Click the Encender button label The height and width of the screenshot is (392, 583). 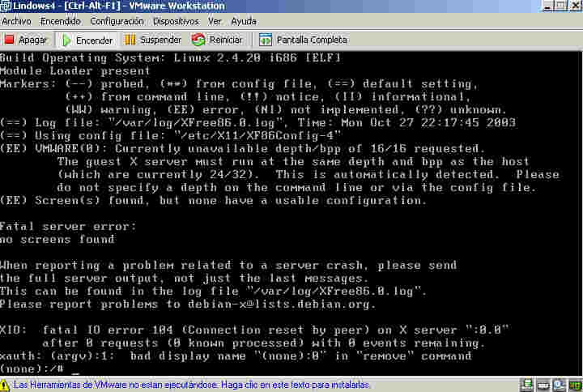click(94, 40)
